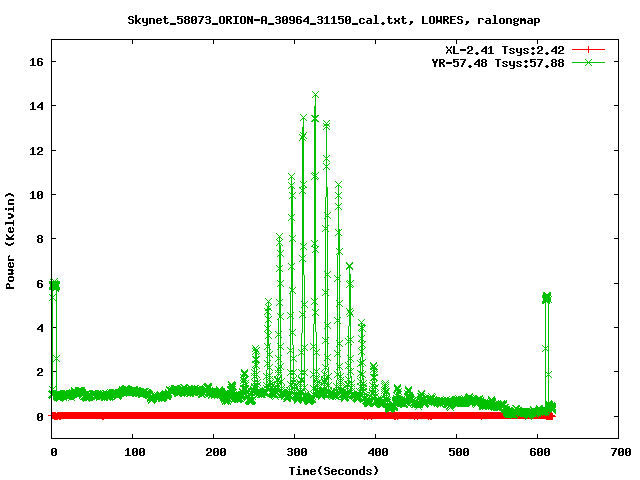
Task: Click y-axis tick label 12
Action: (36, 151)
